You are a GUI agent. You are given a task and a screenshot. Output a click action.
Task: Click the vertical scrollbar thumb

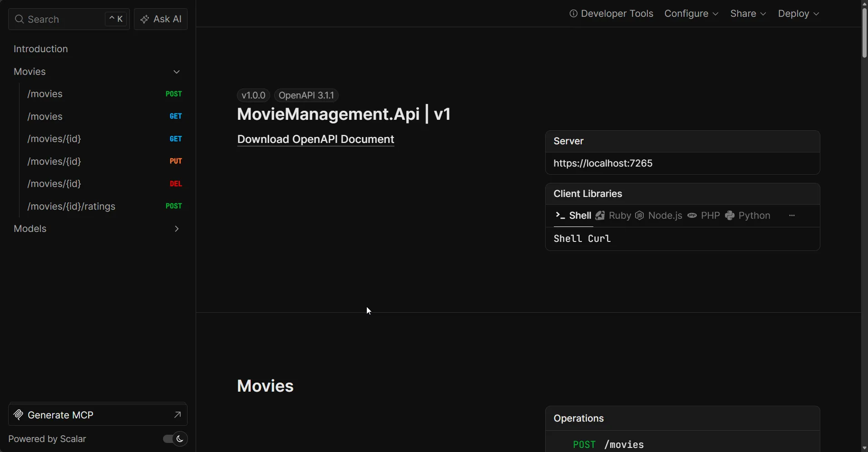(x=864, y=33)
